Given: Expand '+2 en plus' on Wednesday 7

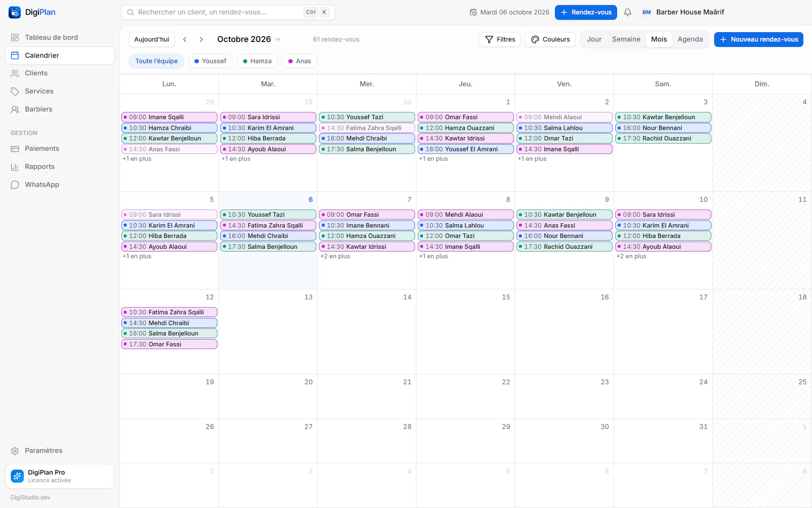Looking at the screenshot, I should click(335, 256).
